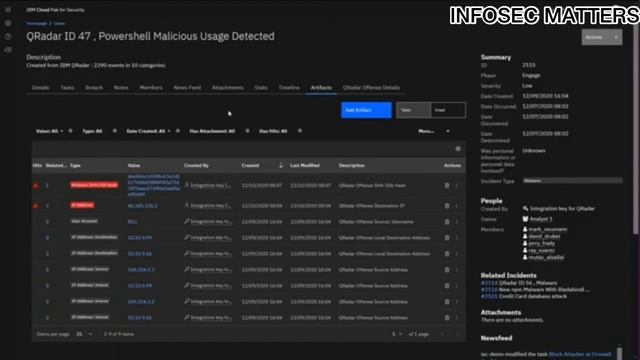Clear the Has Hits filter icon
Image resolution: width=640 pixels, height=360 pixels.
300,131
